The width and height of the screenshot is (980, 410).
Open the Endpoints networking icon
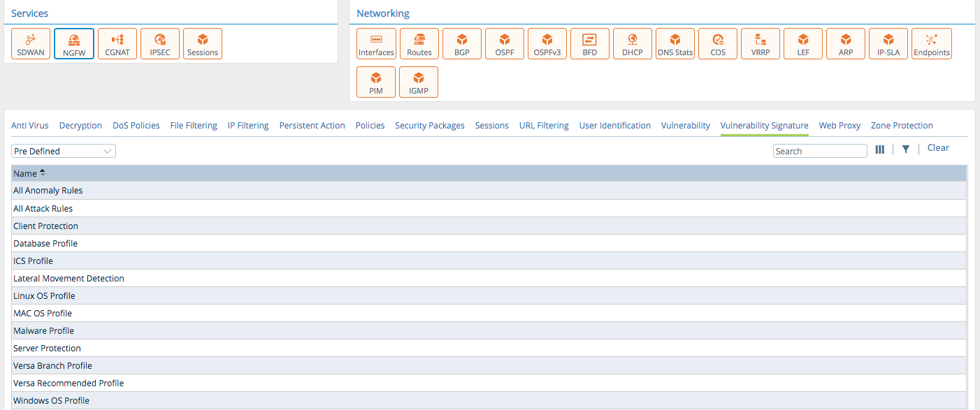(931, 43)
